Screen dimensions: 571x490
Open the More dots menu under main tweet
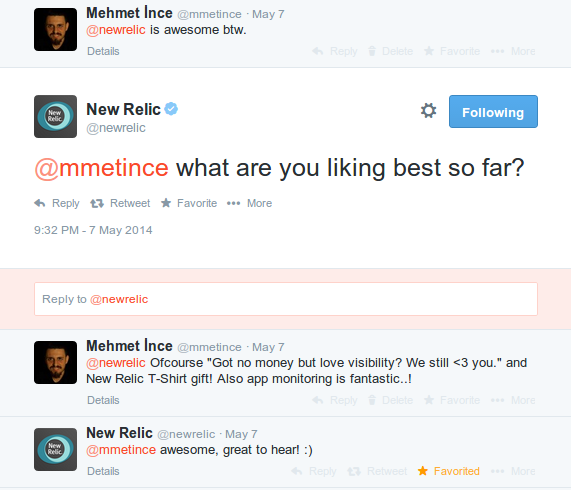point(249,203)
